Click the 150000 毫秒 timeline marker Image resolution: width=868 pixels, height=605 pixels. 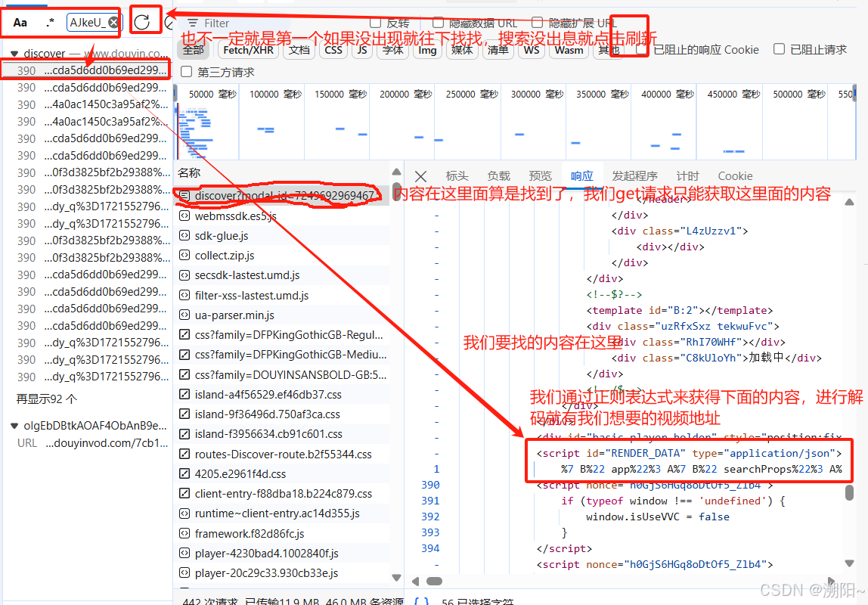click(340, 94)
